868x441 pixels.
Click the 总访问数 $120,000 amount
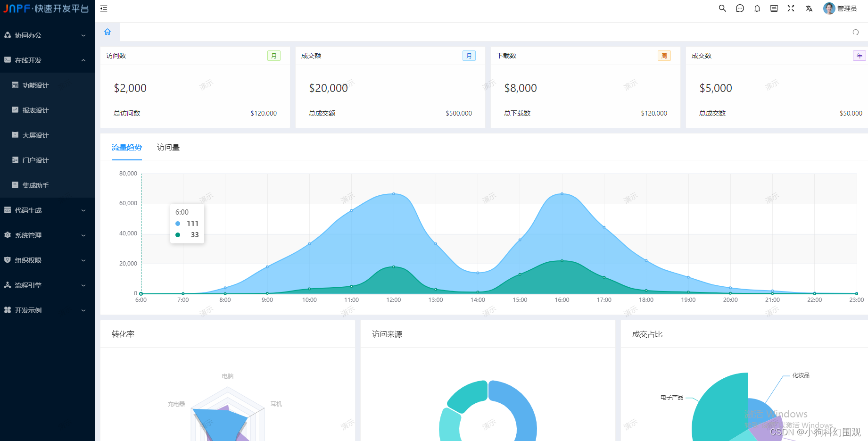point(264,113)
